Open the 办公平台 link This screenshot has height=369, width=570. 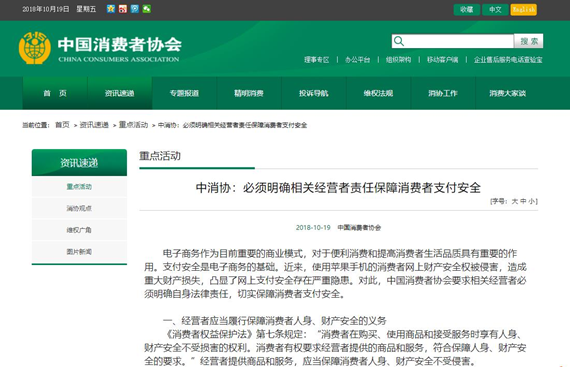(x=358, y=60)
